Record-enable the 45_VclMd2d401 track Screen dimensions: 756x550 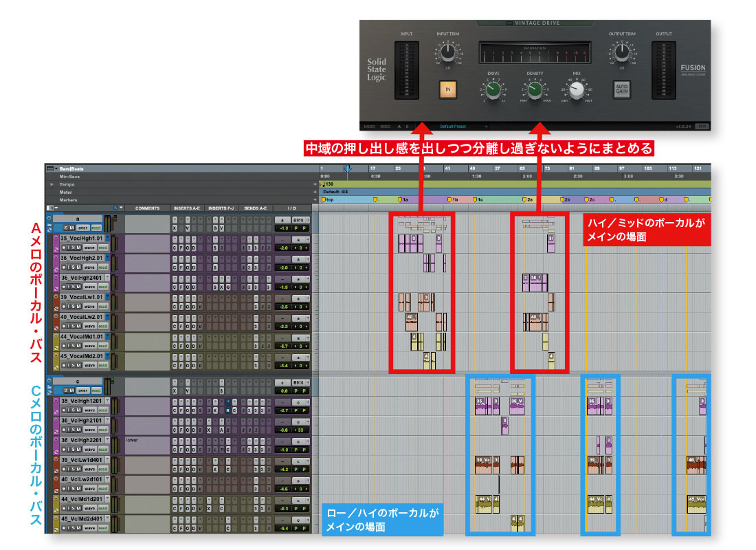click(63, 528)
